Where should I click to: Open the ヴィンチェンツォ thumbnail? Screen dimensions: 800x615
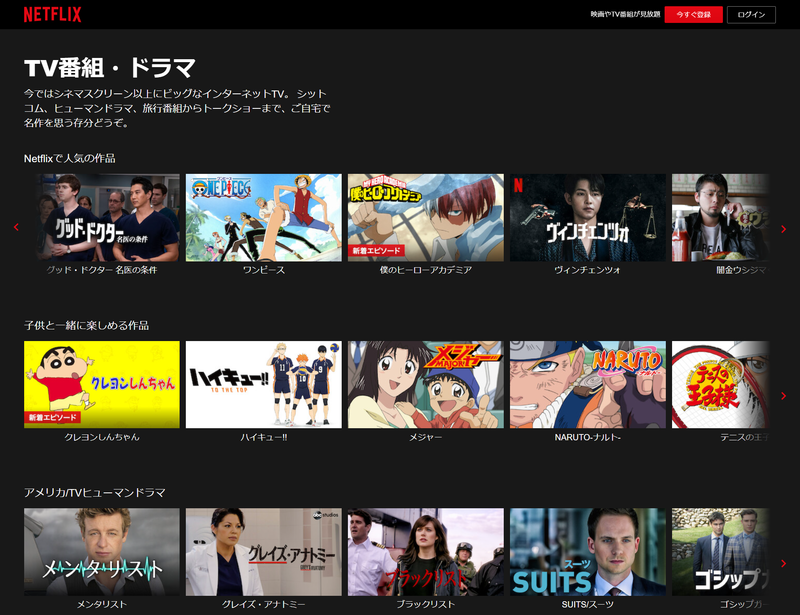(x=588, y=217)
